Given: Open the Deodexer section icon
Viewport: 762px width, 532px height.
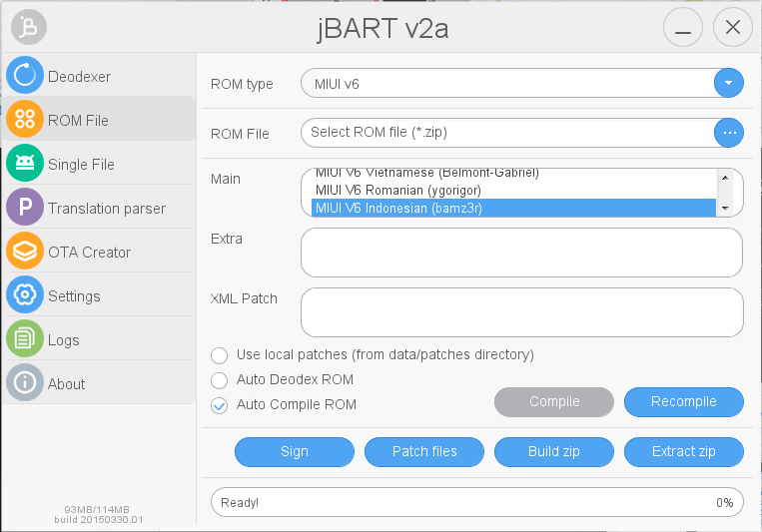Looking at the screenshot, I should [x=25, y=75].
